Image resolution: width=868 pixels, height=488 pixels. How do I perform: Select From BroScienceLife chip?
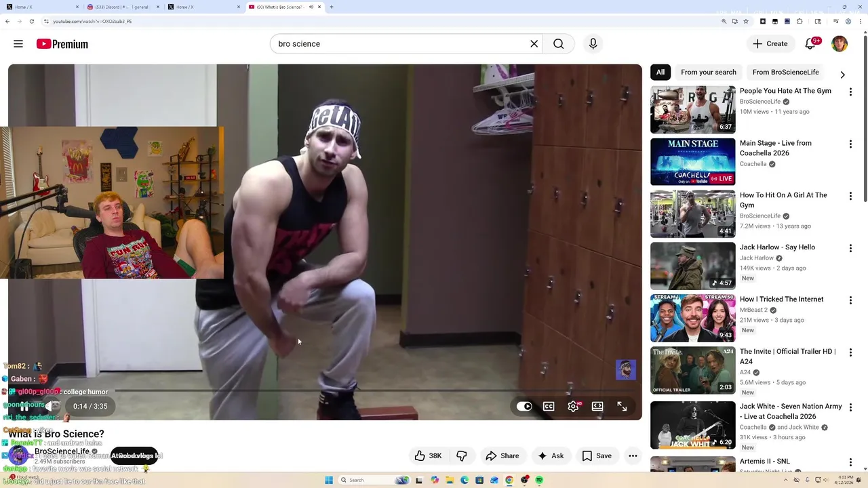(x=786, y=73)
